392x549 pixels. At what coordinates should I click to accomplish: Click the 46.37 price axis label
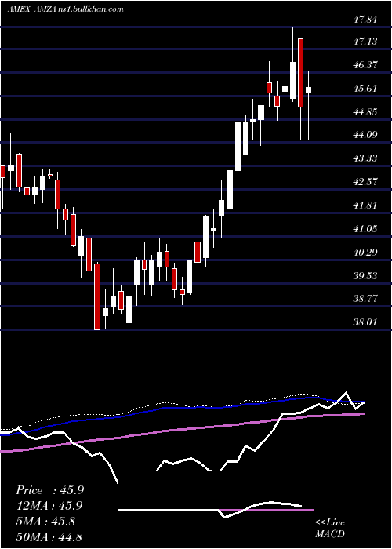[x=365, y=65]
